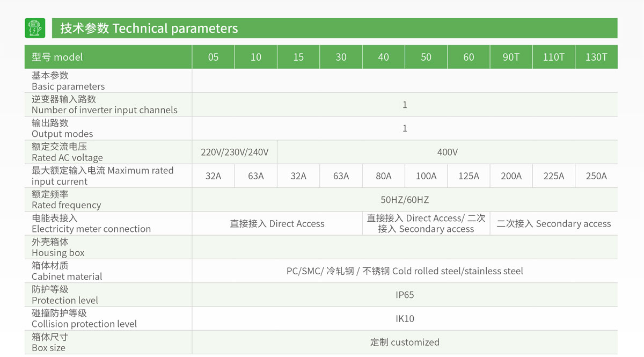Select the IP65 protection level value
This screenshot has height=357, width=644.
[405, 295]
